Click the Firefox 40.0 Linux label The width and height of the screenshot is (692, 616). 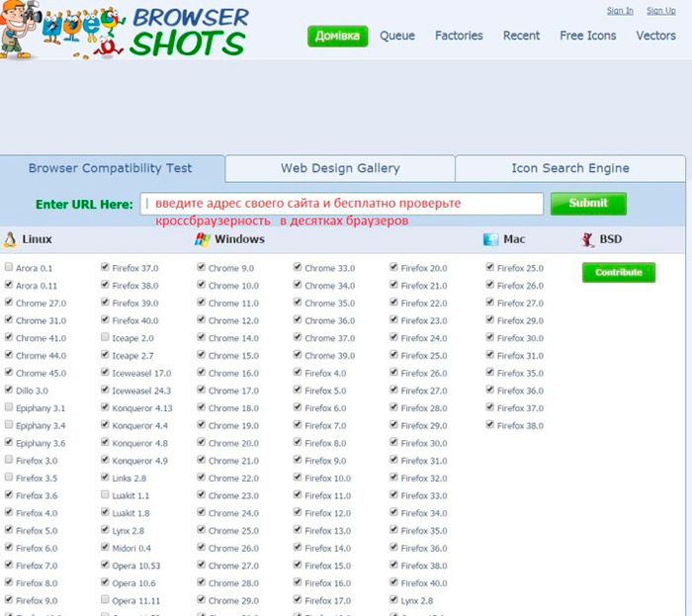[x=135, y=320]
